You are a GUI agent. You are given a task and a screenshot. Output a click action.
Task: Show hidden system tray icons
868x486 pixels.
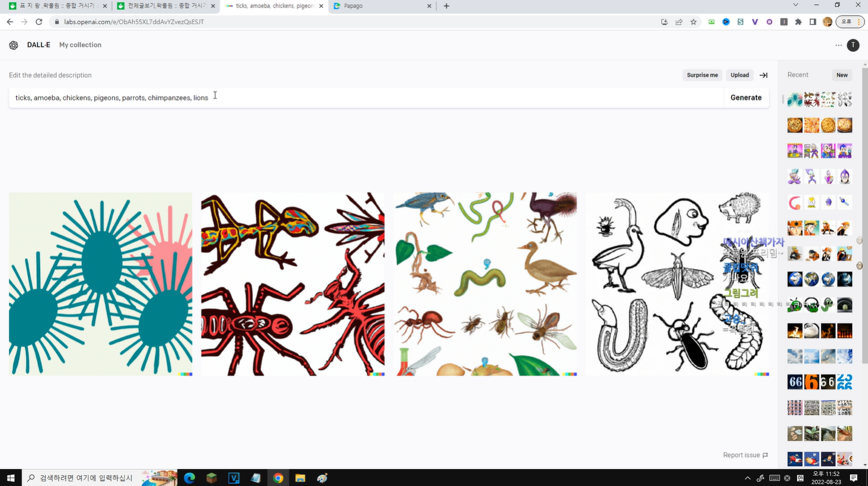747,478
